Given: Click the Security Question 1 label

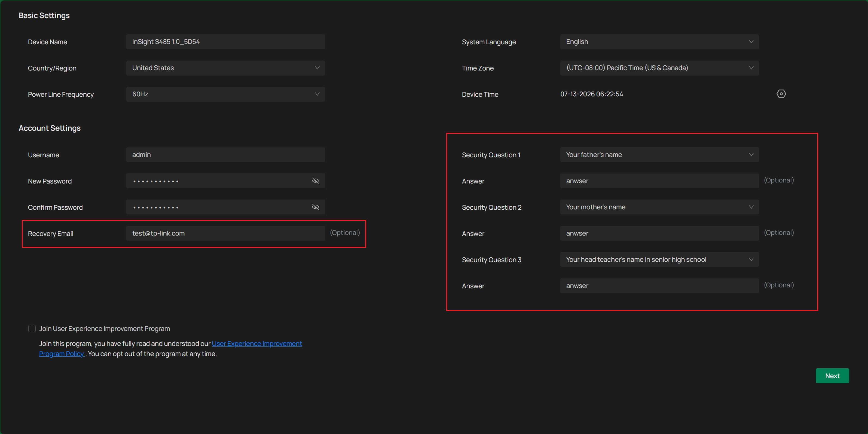Looking at the screenshot, I should pyautogui.click(x=491, y=155).
